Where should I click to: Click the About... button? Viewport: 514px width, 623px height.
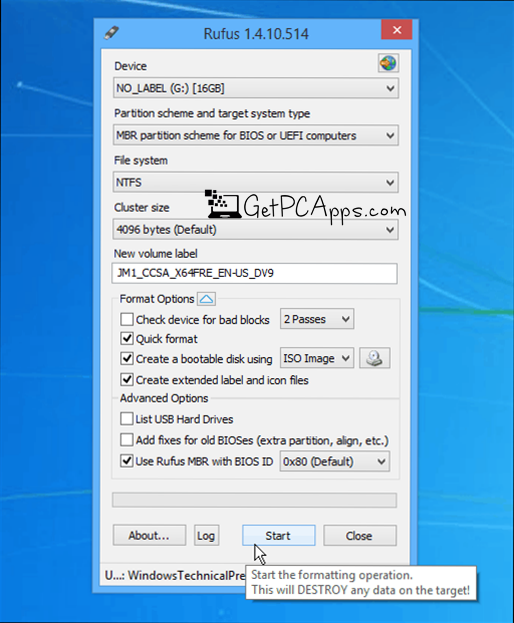tap(149, 536)
